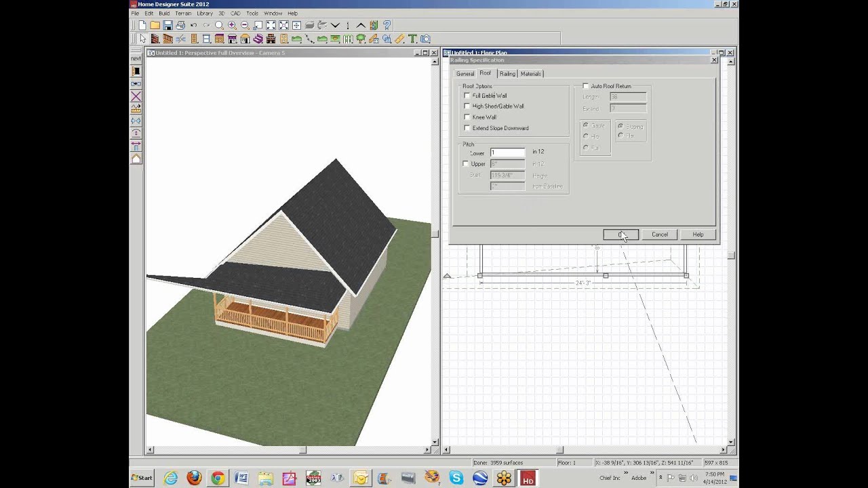
Task: Check Extend Slope Downward
Action: pos(467,127)
